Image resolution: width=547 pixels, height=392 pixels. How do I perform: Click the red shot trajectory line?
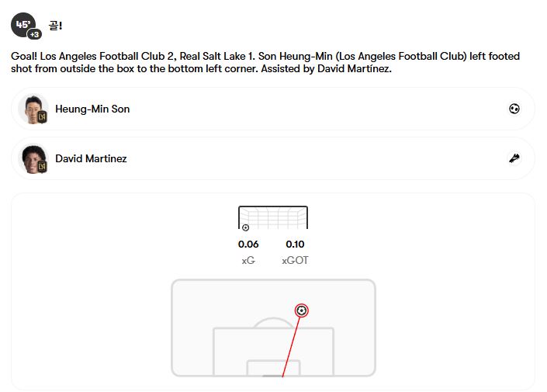pos(292,345)
